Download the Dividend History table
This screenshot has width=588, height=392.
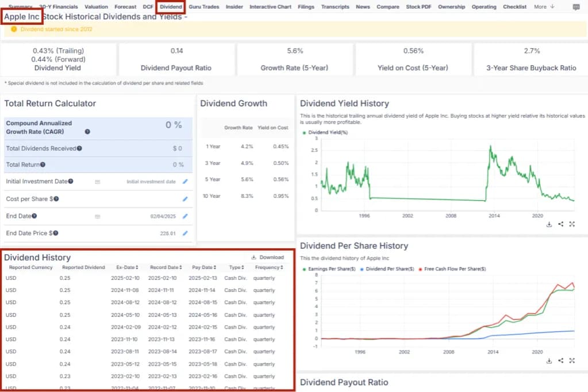click(x=267, y=258)
